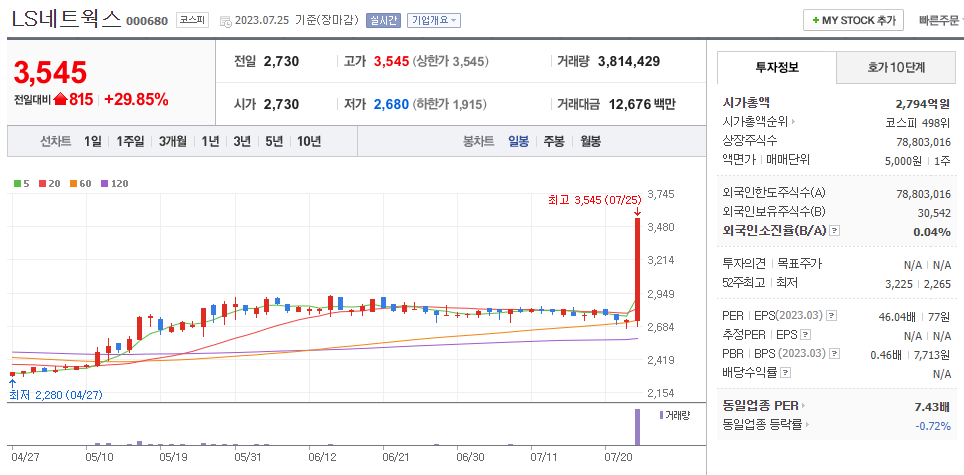Expand the 동일업종 PER arrow link

pos(803,406)
